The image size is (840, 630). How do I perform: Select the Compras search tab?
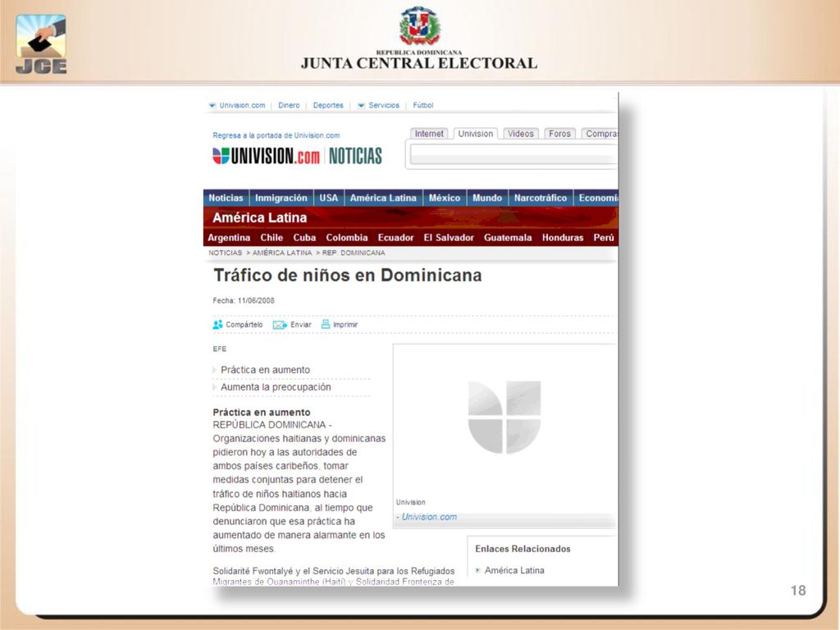[600, 134]
